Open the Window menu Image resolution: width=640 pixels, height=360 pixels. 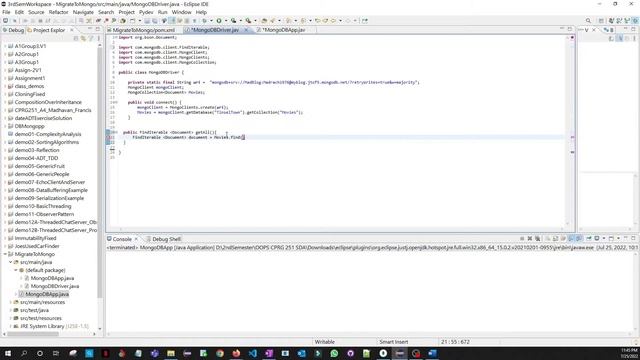click(181, 12)
